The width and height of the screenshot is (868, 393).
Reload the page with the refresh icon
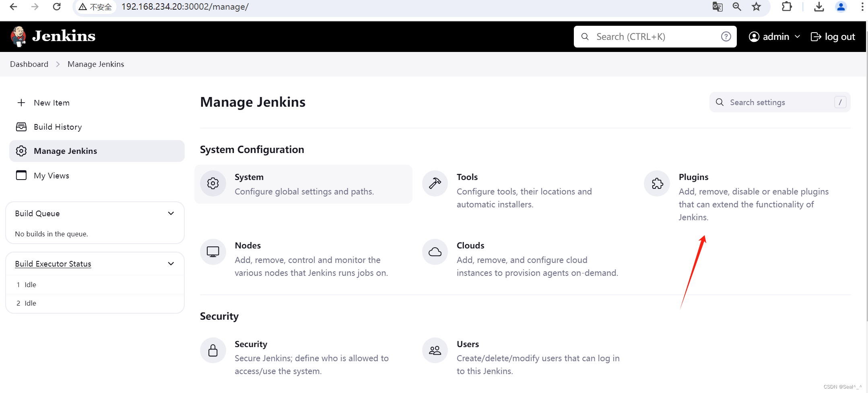[57, 7]
